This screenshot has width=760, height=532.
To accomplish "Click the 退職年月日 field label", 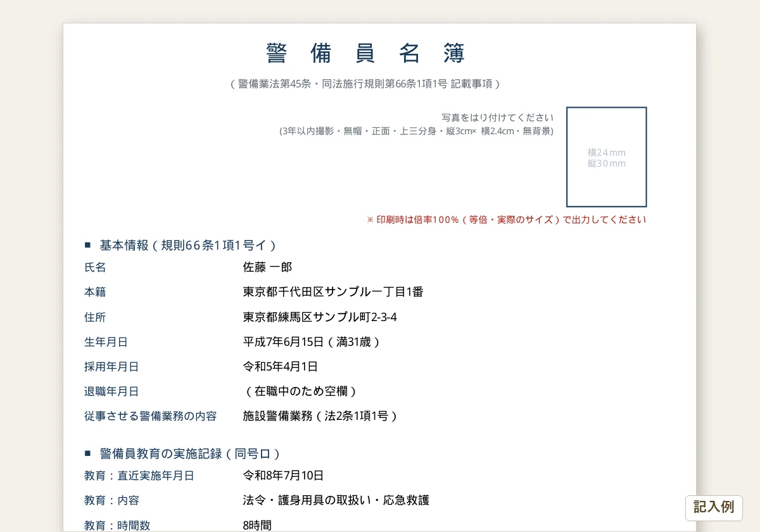I will (x=111, y=391).
